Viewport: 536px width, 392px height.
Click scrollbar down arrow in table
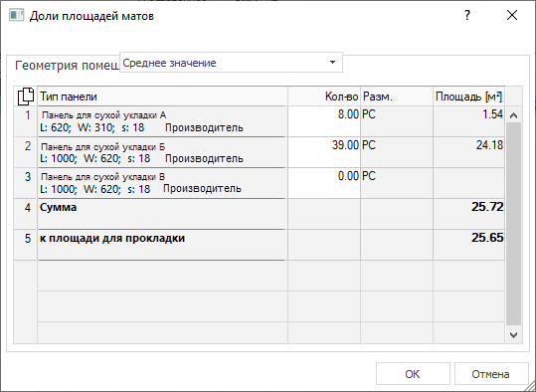click(x=513, y=335)
